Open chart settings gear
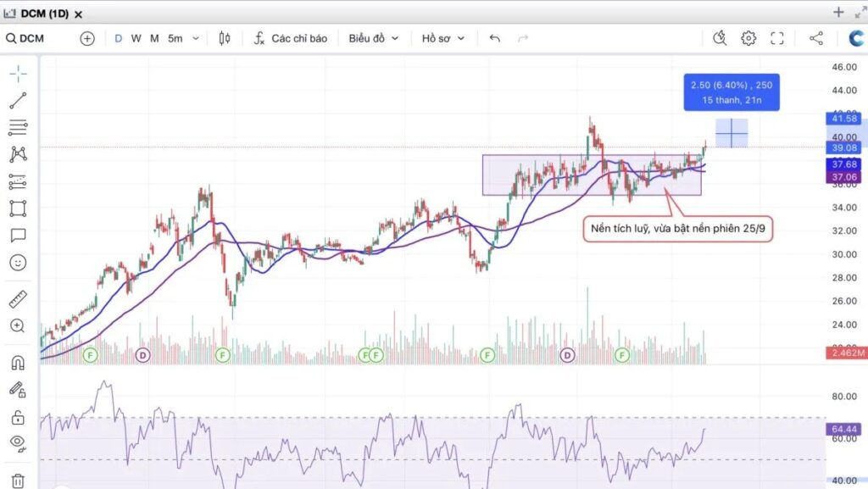 748,38
